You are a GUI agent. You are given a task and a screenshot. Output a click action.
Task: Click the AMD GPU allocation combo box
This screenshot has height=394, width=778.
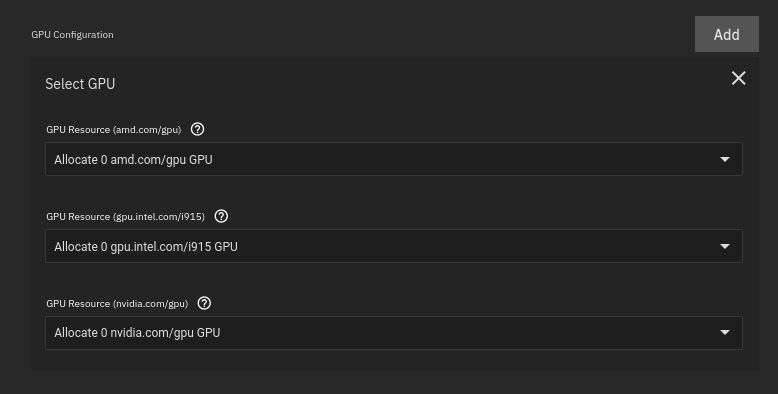[x=393, y=159]
